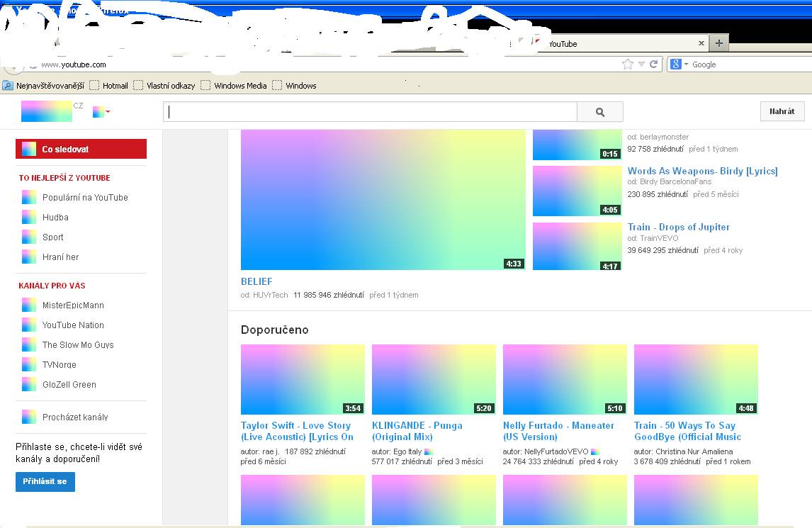812x528 pixels.
Task: Click verified badge beside Ego Italy
Action: [x=428, y=452]
